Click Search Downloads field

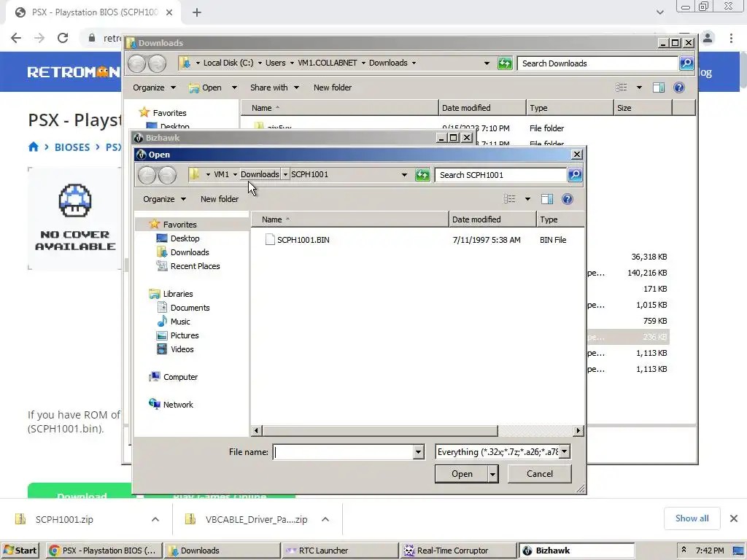point(597,63)
